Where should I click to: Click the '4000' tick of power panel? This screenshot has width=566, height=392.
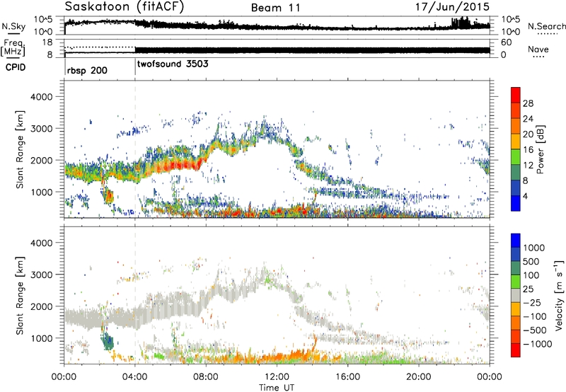[41, 97]
